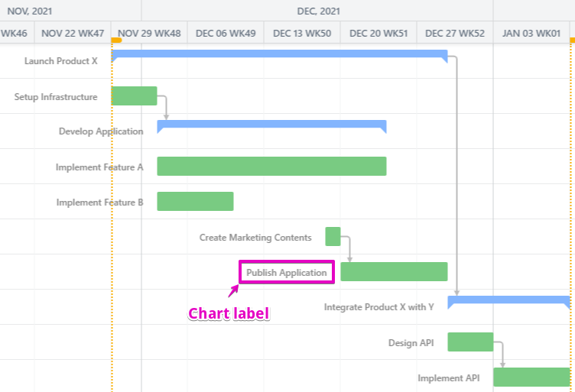Click the Create Marketing Contents text label
Viewport: 575px width, 392px height.
tap(255, 238)
